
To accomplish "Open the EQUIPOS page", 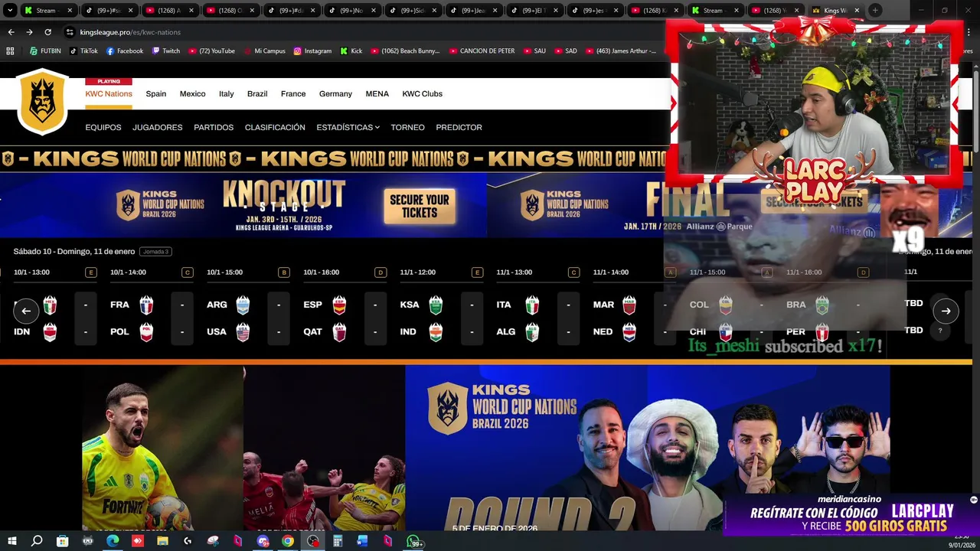I will (x=103, y=127).
